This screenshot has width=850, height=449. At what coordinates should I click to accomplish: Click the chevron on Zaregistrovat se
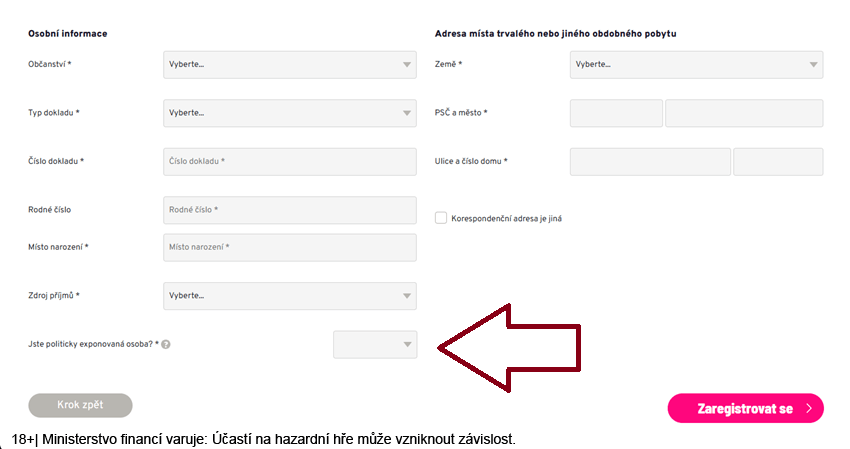click(809, 408)
